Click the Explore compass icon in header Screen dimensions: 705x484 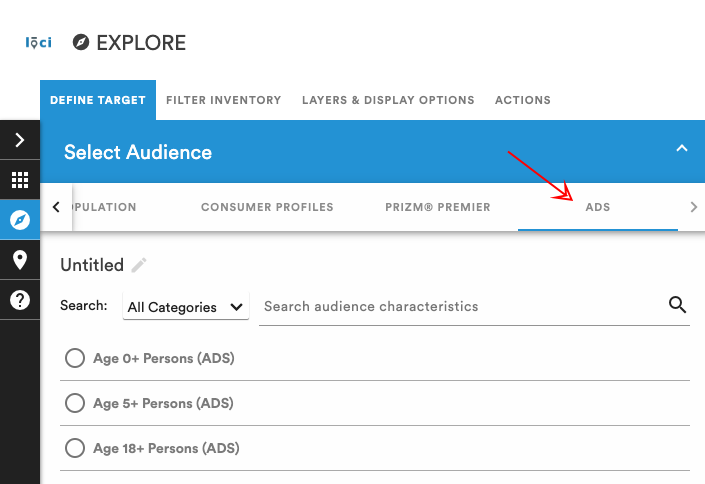(x=81, y=42)
